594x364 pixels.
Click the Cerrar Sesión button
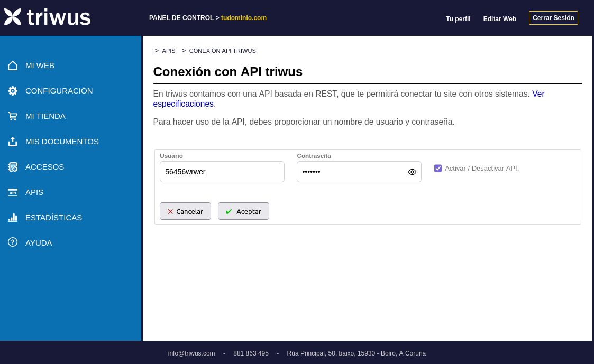click(553, 18)
